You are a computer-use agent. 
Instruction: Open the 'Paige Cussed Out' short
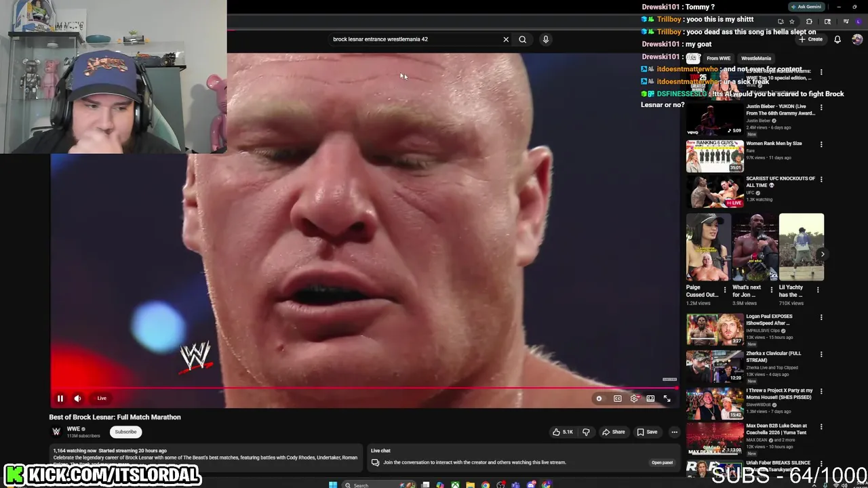tap(709, 247)
